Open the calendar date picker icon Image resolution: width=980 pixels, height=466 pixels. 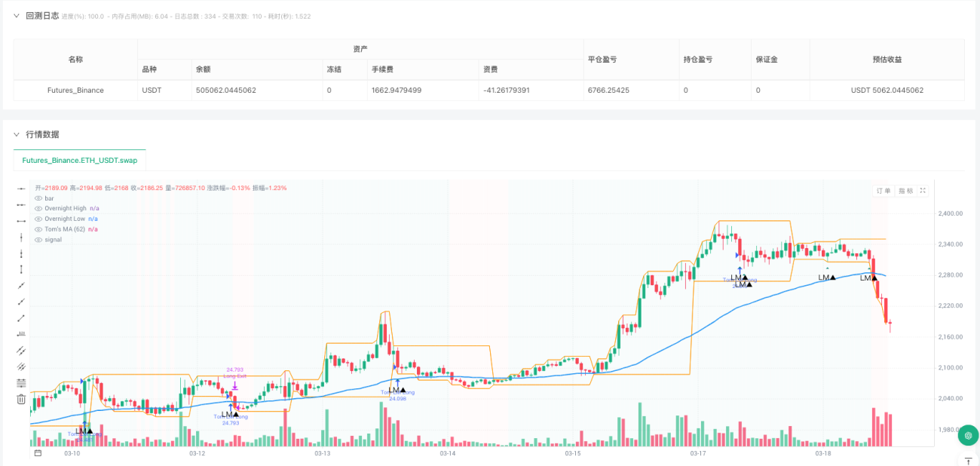38,454
